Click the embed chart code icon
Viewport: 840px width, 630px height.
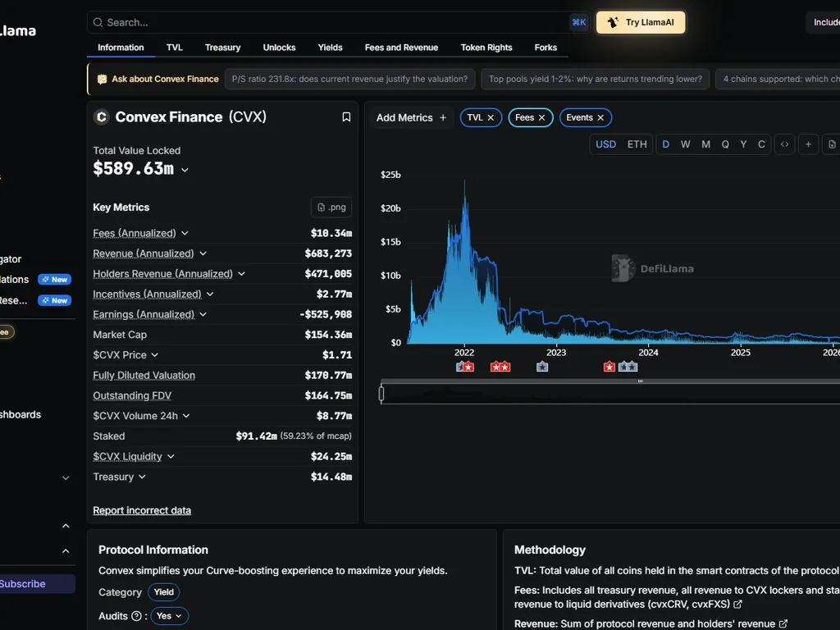point(784,144)
